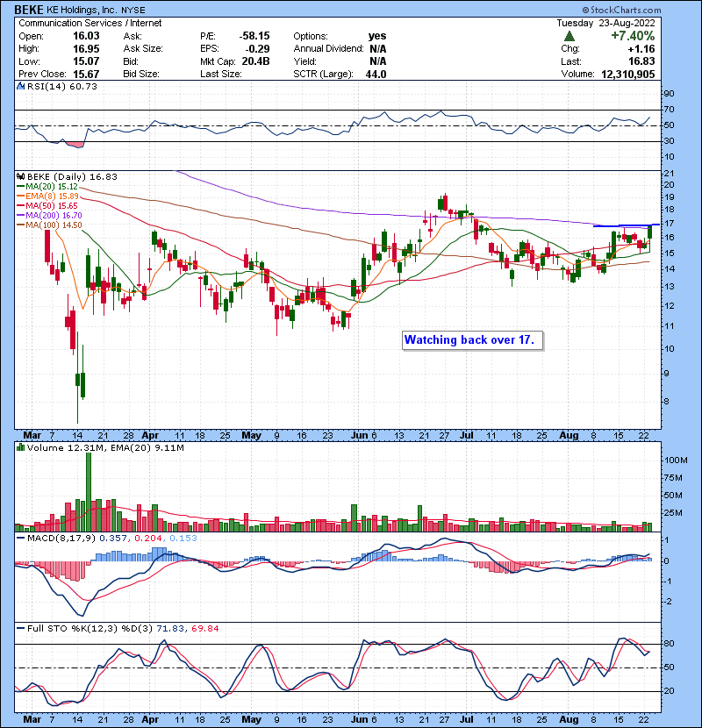The height and width of the screenshot is (728, 702).
Task: Click the Chg value +1.16
Action: [641, 49]
